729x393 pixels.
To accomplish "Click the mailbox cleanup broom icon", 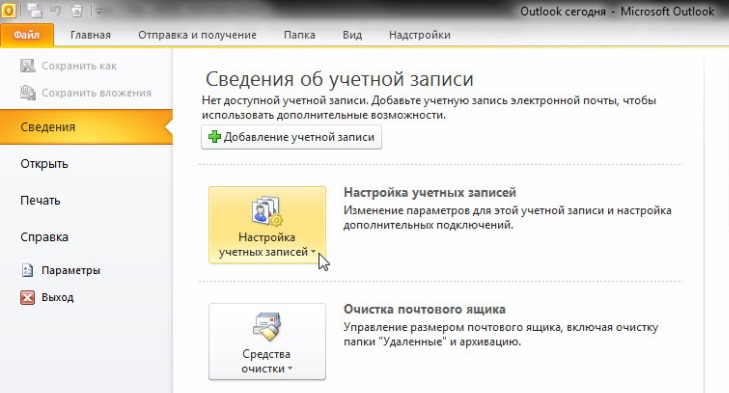I will [x=267, y=327].
